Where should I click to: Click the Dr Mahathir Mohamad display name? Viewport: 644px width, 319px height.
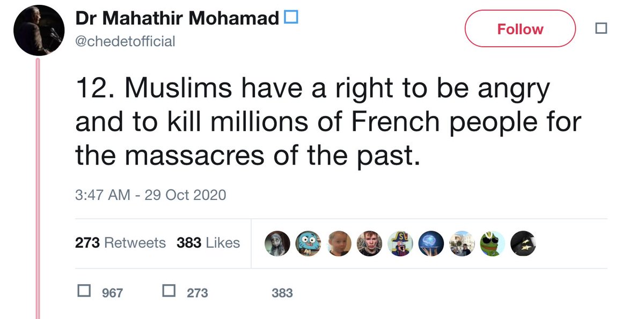[177, 19]
